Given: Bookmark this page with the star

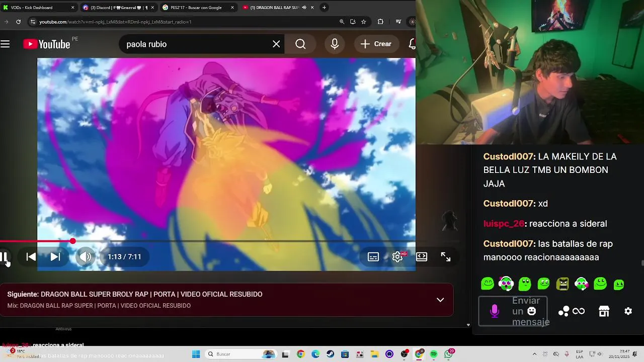Looking at the screenshot, I should pyautogui.click(x=363, y=22).
